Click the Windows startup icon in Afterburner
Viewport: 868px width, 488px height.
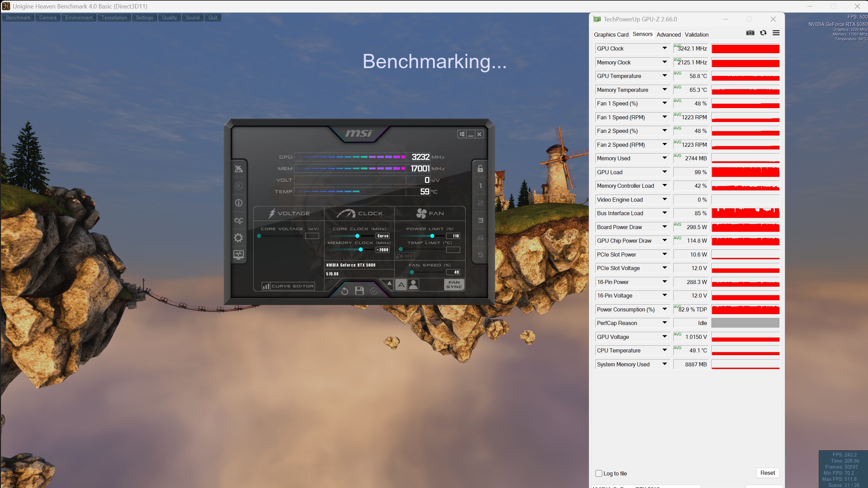click(x=462, y=134)
